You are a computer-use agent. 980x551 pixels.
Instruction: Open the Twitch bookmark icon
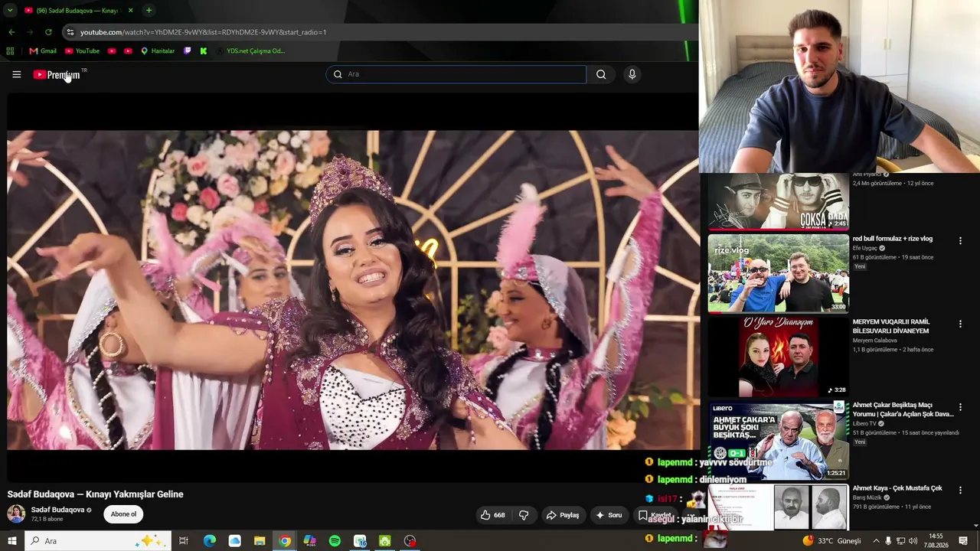[x=188, y=51]
